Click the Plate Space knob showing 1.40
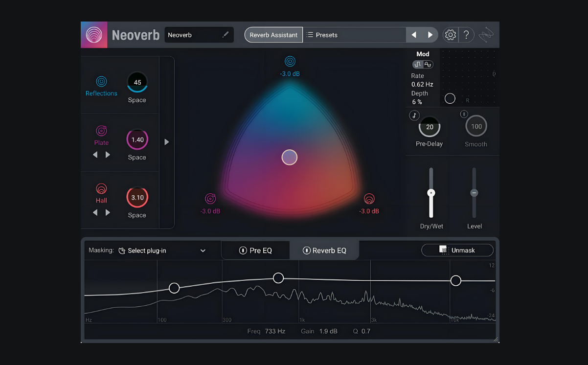 click(137, 139)
